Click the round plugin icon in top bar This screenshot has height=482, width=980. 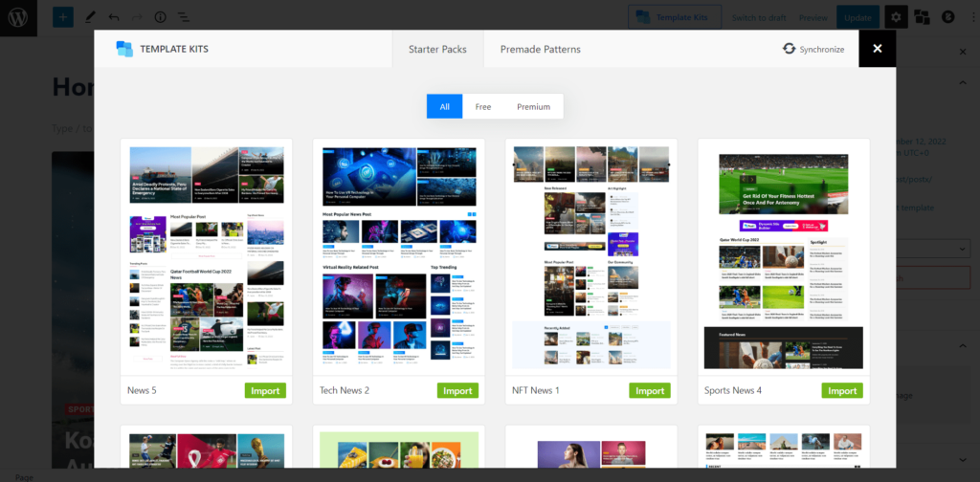pyautogui.click(x=948, y=17)
